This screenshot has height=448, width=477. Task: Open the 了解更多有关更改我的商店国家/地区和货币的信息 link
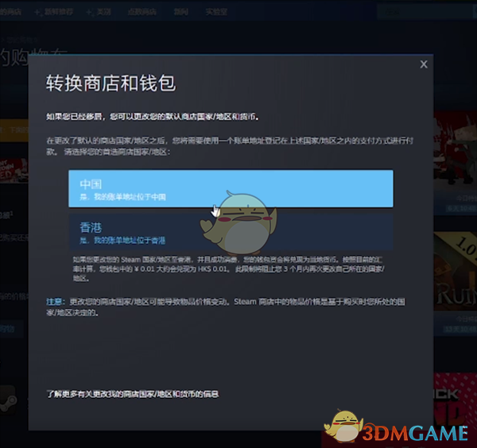pyautogui.click(x=132, y=394)
